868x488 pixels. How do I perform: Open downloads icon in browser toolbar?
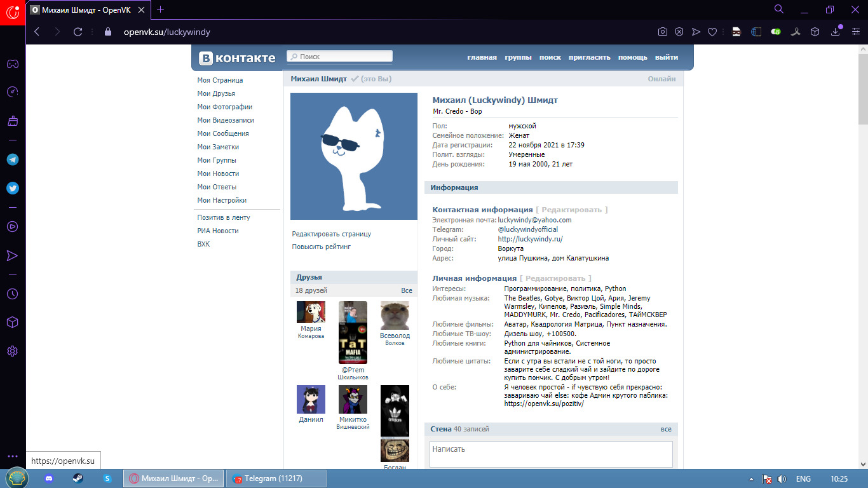(x=836, y=32)
